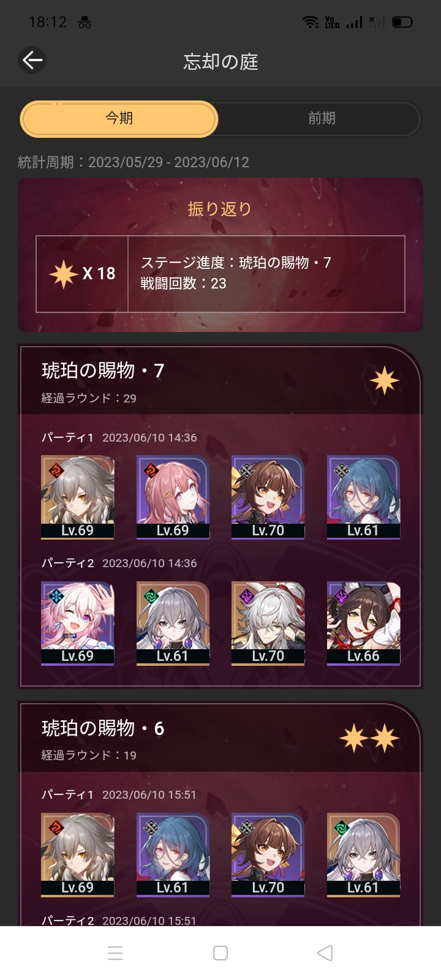Open Lv.66 character in stage 7 party 2
Screen dimensions: 441x980
pyautogui.click(x=363, y=623)
